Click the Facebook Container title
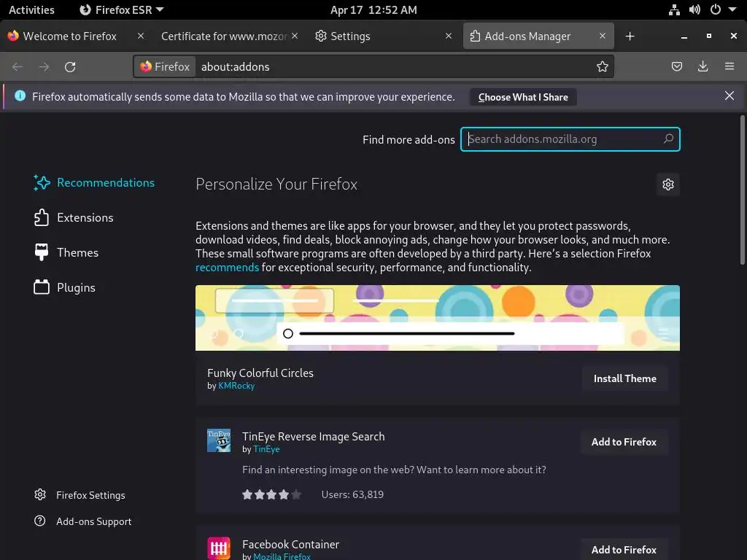The height and width of the screenshot is (560, 747). click(290, 544)
